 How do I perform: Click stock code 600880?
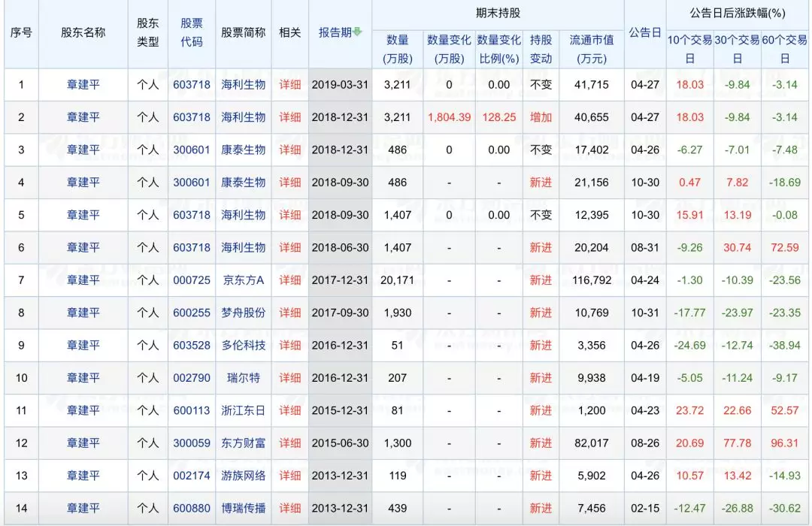192,509
